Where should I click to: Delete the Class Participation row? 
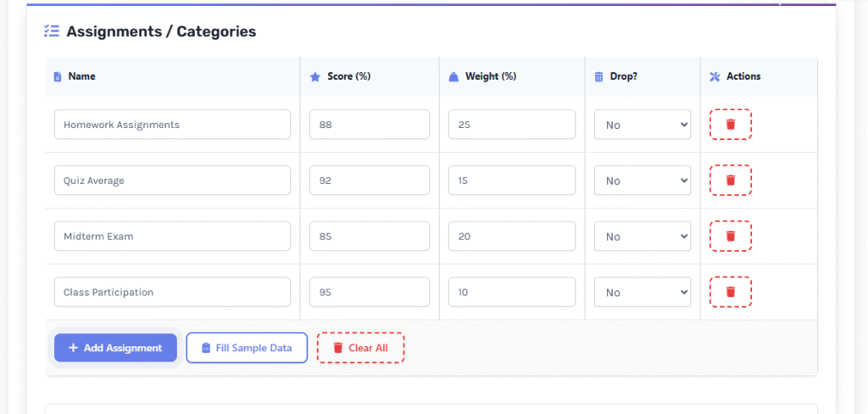tap(730, 292)
